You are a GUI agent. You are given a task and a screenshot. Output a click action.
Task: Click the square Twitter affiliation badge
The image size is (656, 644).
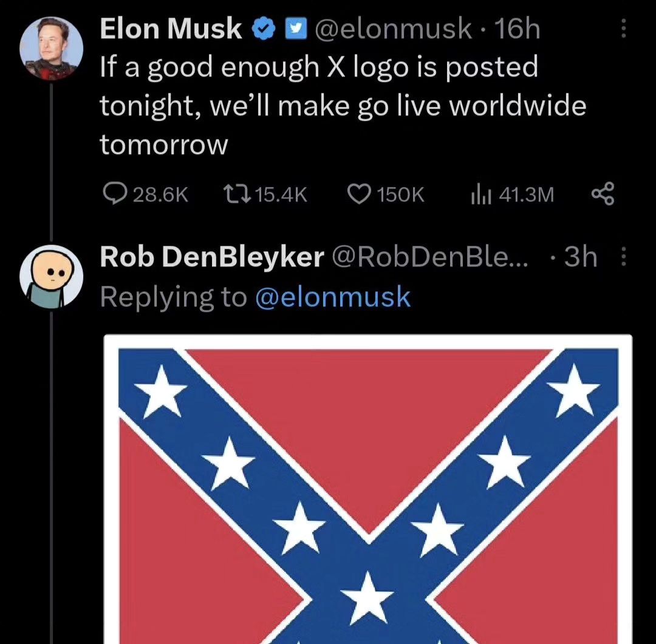(295, 29)
